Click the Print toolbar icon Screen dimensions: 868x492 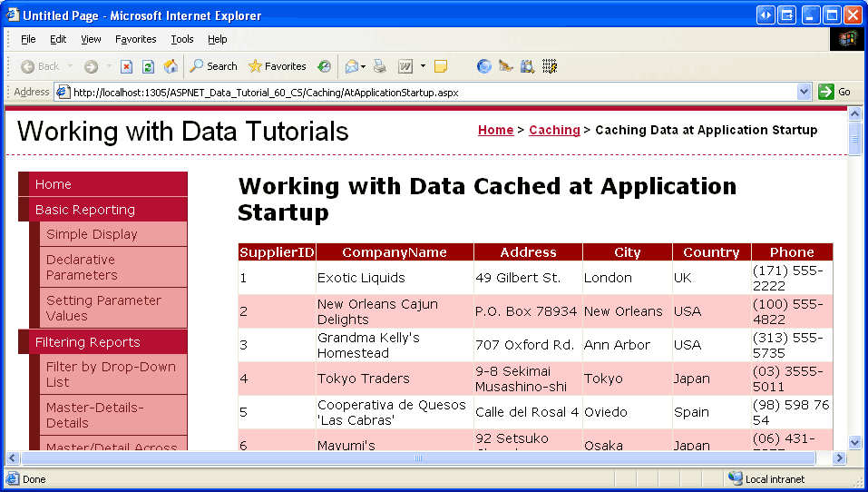point(380,66)
